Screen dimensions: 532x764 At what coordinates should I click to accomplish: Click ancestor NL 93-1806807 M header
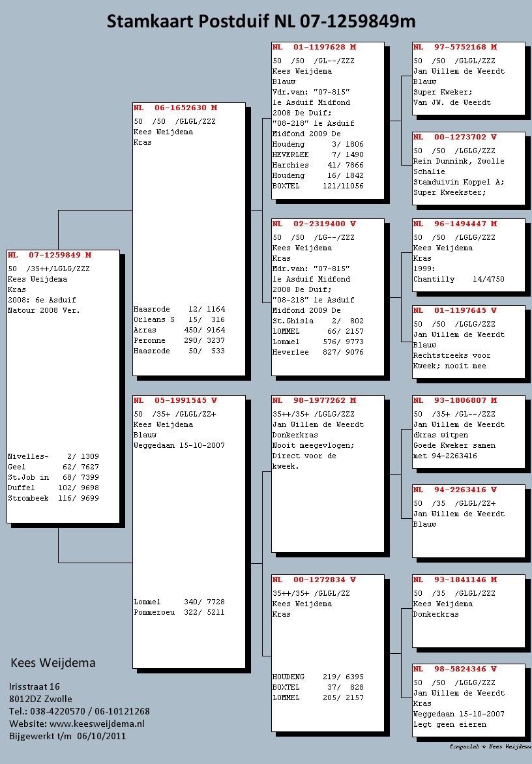point(456,400)
